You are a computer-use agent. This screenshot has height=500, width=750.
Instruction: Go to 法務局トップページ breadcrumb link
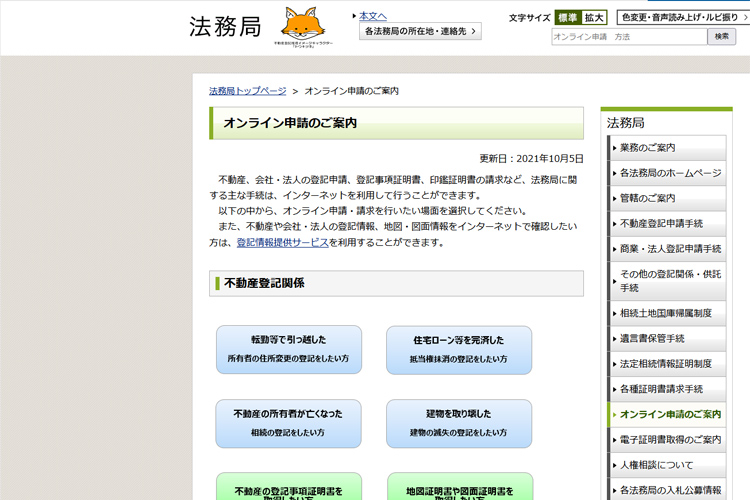pyautogui.click(x=247, y=91)
